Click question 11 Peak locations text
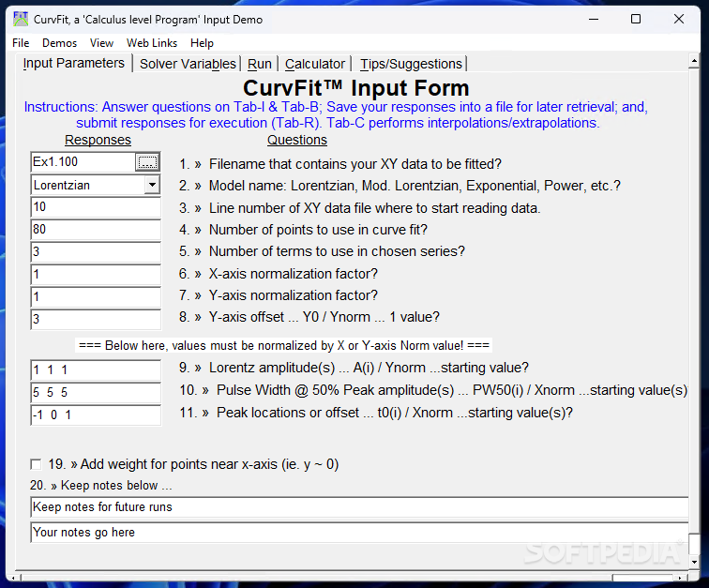Screen dimensions: 709x588 [395, 413]
